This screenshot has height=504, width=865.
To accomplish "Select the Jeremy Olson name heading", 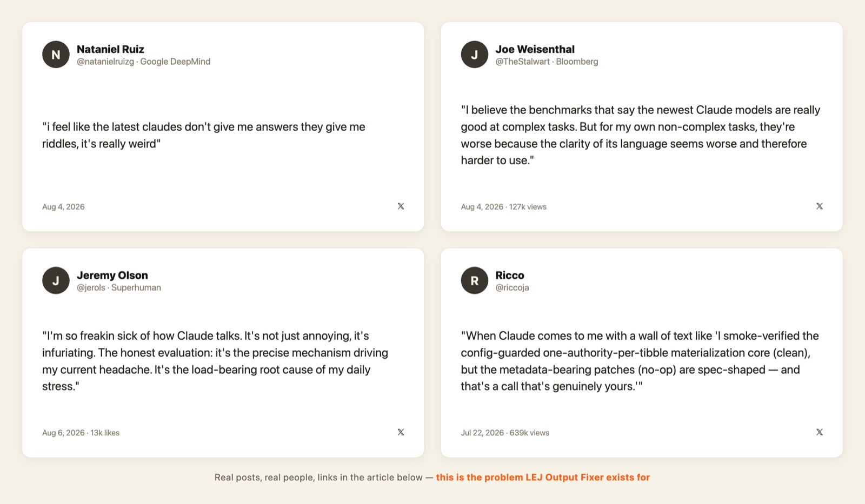I will (x=112, y=275).
